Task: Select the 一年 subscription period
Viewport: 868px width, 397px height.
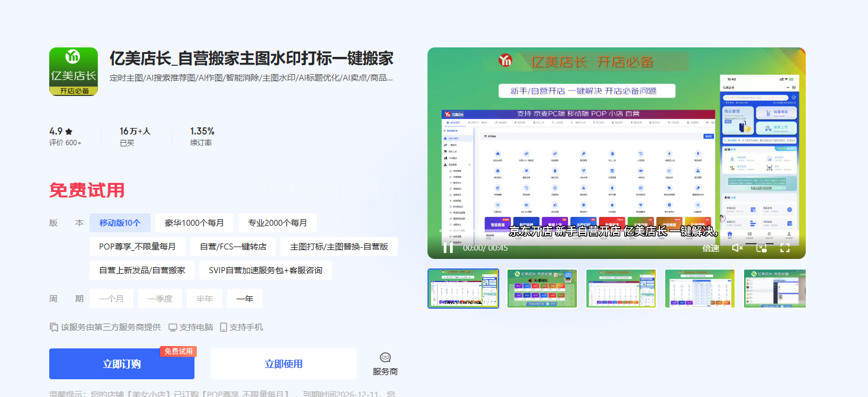Action: coord(245,299)
